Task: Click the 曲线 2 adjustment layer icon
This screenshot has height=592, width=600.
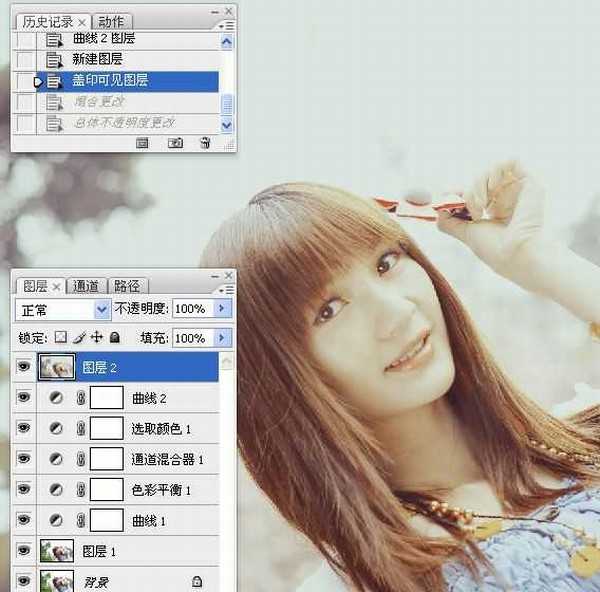Action: (x=56, y=398)
